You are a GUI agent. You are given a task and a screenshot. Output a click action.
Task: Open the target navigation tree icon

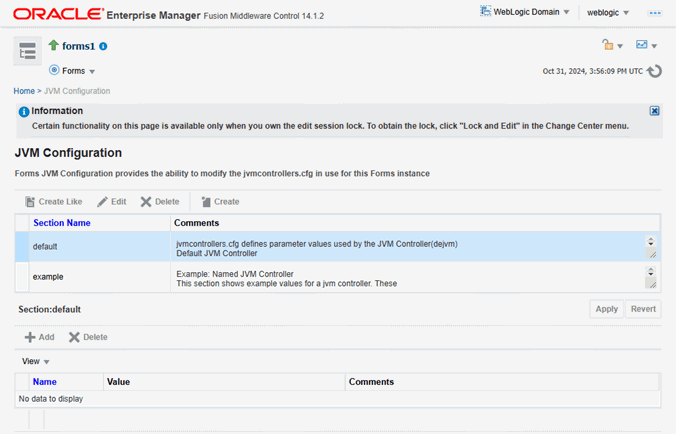27,51
